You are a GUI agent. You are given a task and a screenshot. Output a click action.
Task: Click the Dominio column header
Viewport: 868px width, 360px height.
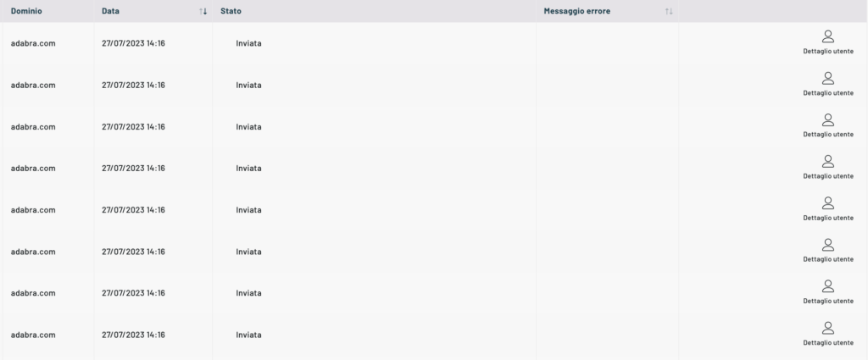point(26,11)
